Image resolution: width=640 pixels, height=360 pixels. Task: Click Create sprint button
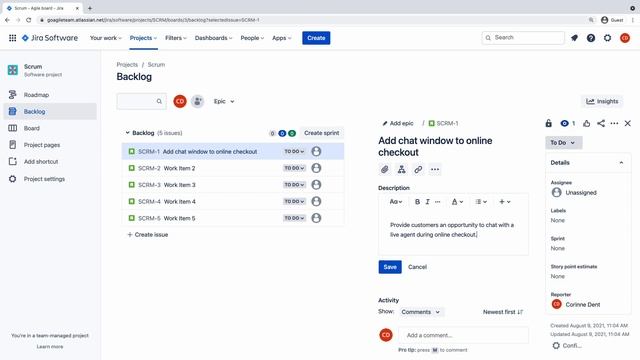(322, 133)
